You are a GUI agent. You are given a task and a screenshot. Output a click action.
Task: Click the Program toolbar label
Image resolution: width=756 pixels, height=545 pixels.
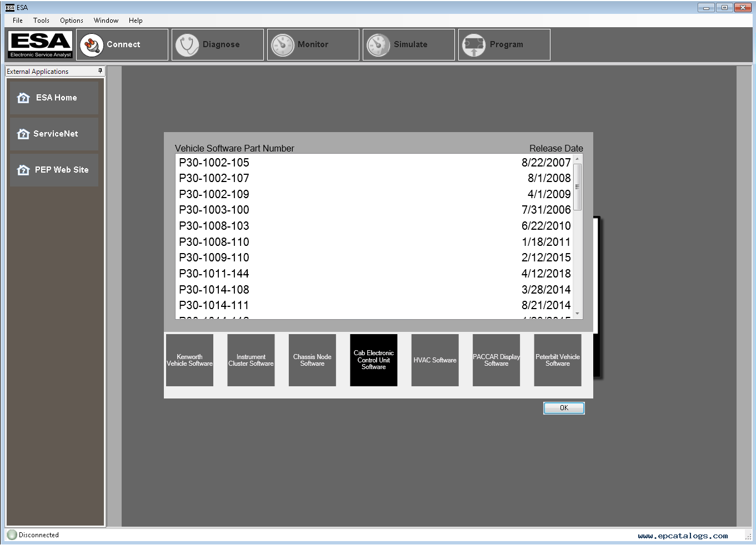point(507,44)
